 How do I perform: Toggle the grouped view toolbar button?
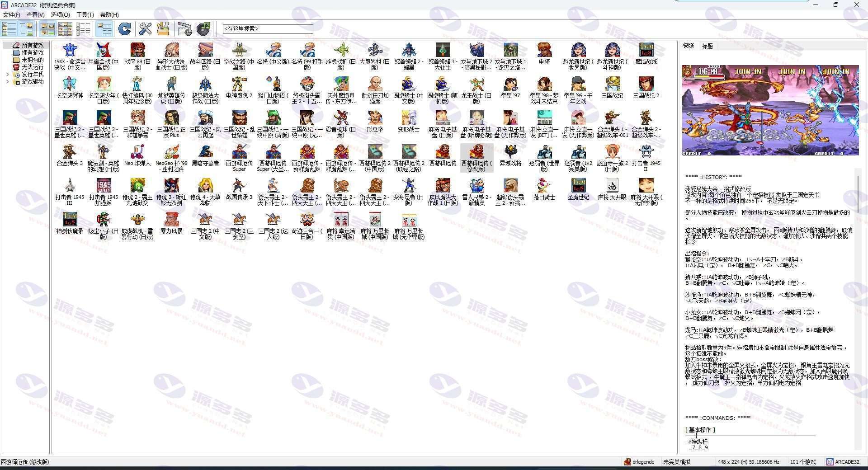point(104,29)
